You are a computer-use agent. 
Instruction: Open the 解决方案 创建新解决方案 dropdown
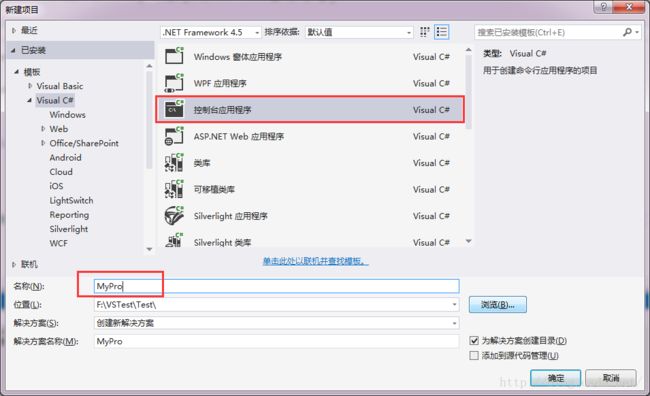(454, 323)
